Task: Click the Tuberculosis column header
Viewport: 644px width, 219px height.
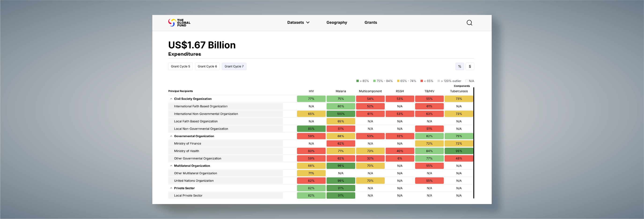Action: [x=458, y=91]
